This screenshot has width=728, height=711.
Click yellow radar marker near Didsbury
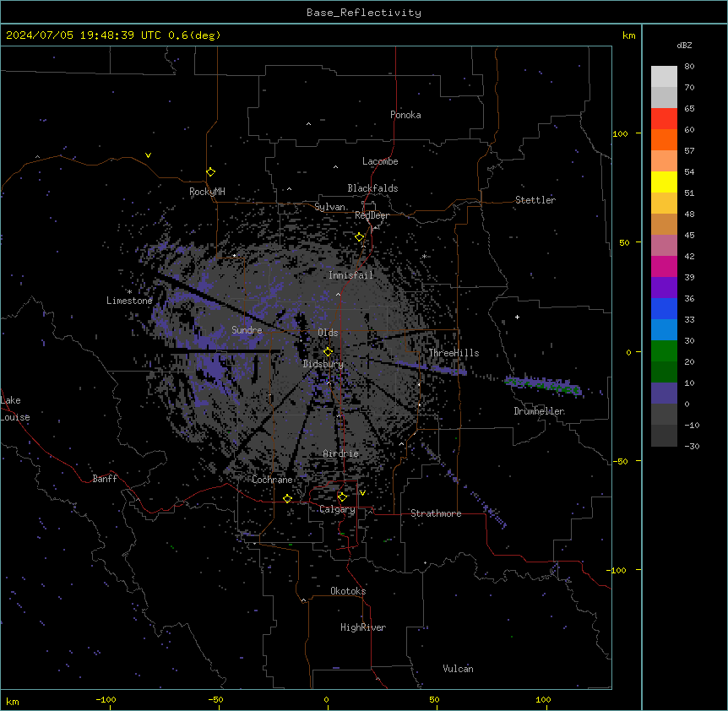click(328, 352)
